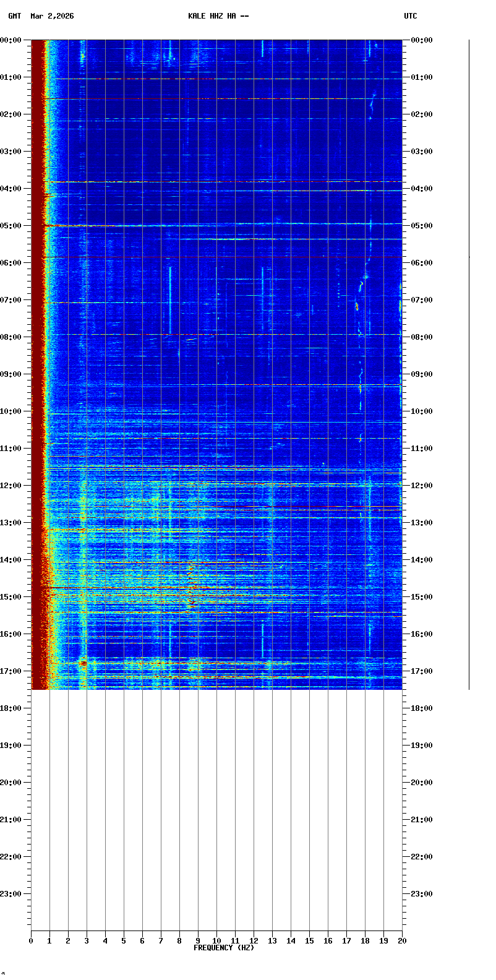Click the 0 Hz frequency axis tick label
The height and width of the screenshot is (980, 496).
click(x=31, y=941)
